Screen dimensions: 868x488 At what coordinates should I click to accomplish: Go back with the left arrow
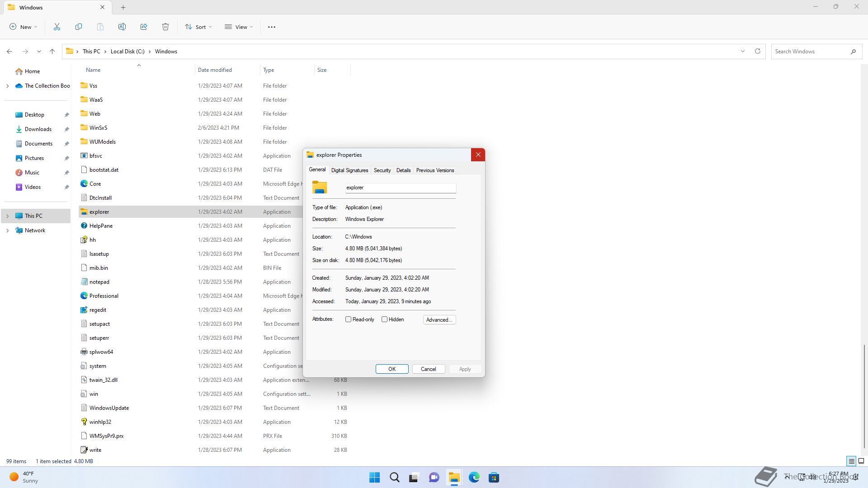[9, 52]
